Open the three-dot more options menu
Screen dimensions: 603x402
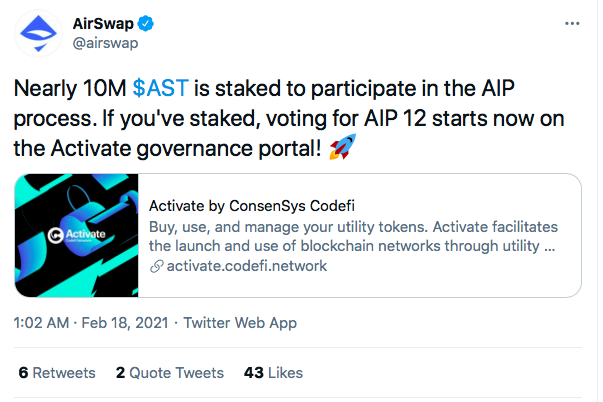tap(572, 24)
